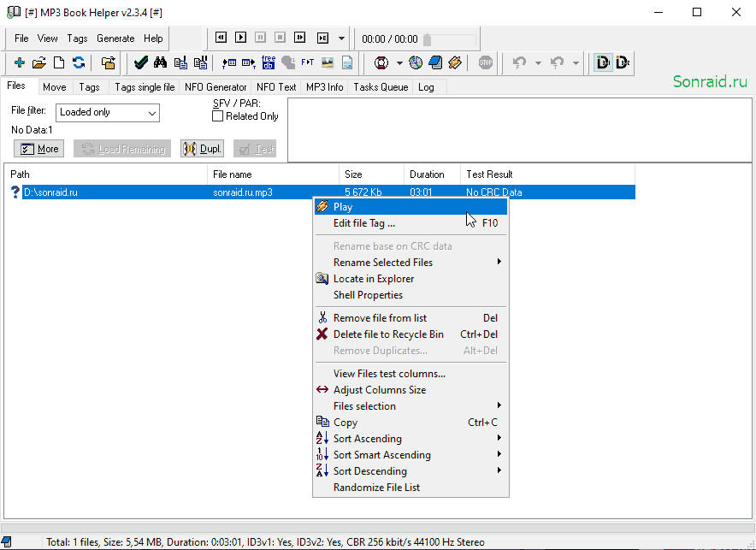The width and height of the screenshot is (756, 550).
Task: Click the next track player button
Action: click(299, 38)
